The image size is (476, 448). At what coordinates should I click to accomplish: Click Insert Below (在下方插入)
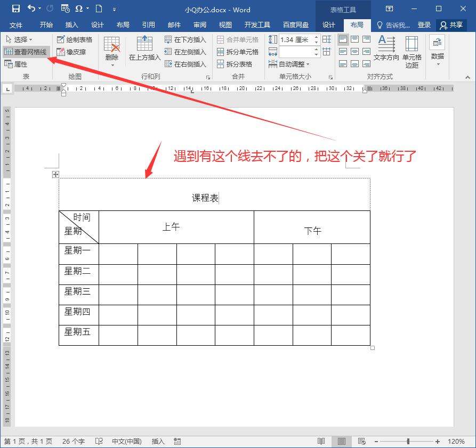pos(185,39)
